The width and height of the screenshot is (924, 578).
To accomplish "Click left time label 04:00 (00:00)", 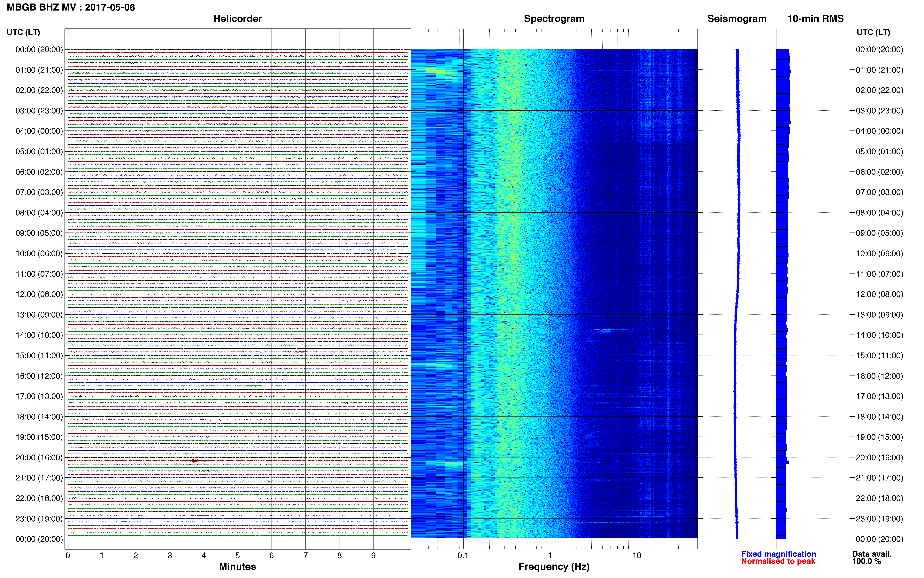I will coord(39,131).
